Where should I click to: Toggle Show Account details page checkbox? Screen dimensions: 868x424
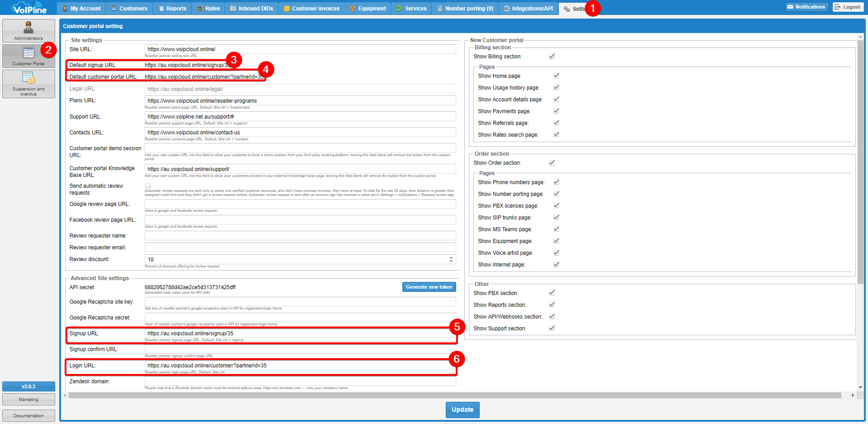click(557, 100)
